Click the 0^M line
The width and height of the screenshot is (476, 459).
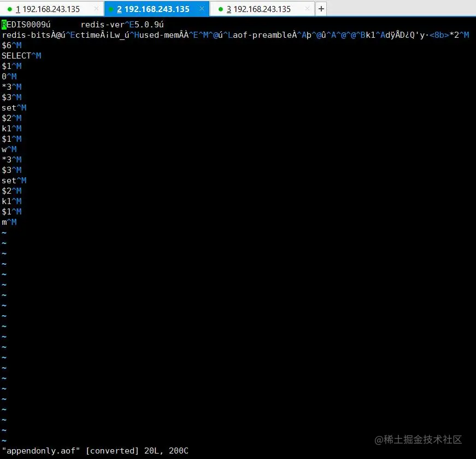(x=9, y=77)
